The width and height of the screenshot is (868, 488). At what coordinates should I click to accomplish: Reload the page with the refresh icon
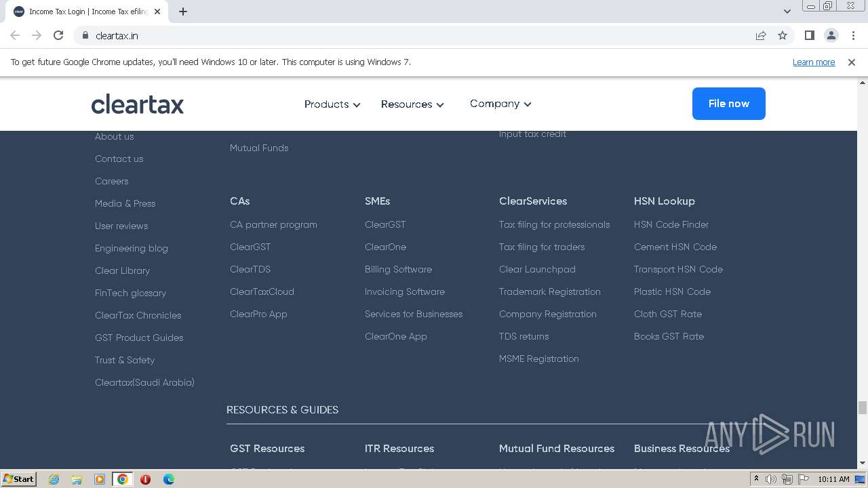point(58,35)
